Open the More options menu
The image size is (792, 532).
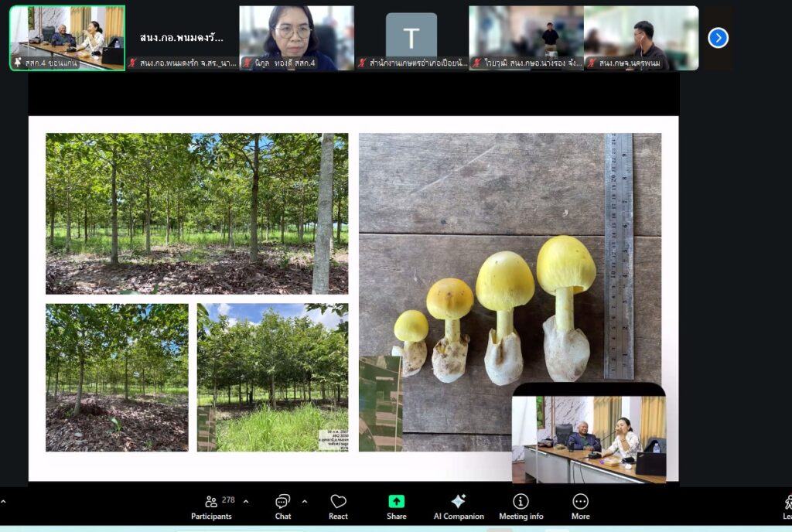pyautogui.click(x=580, y=506)
